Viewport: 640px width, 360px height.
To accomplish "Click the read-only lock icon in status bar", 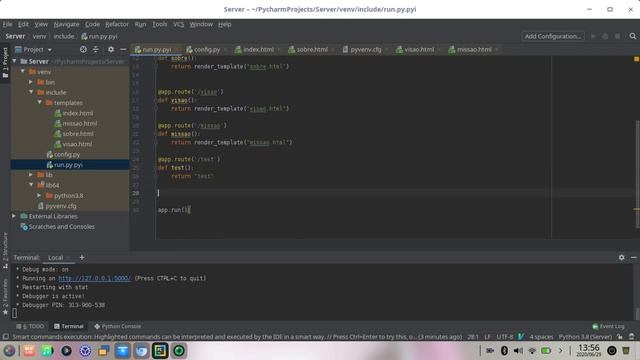I will pos(620,337).
